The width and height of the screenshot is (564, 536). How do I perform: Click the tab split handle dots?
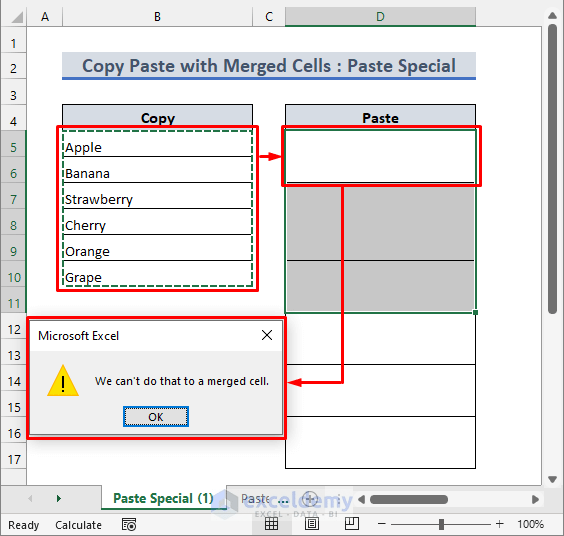[x=338, y=499]
